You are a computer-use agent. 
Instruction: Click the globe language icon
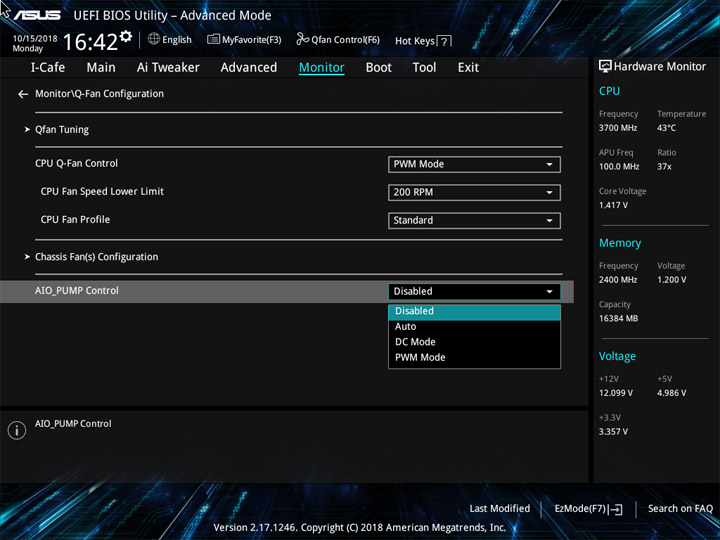coord(154,39)
